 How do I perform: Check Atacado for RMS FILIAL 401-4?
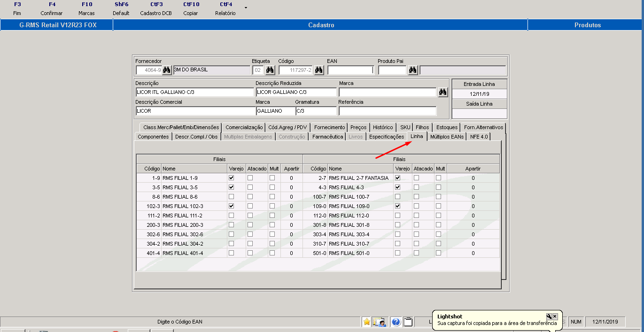coord(250,253)
